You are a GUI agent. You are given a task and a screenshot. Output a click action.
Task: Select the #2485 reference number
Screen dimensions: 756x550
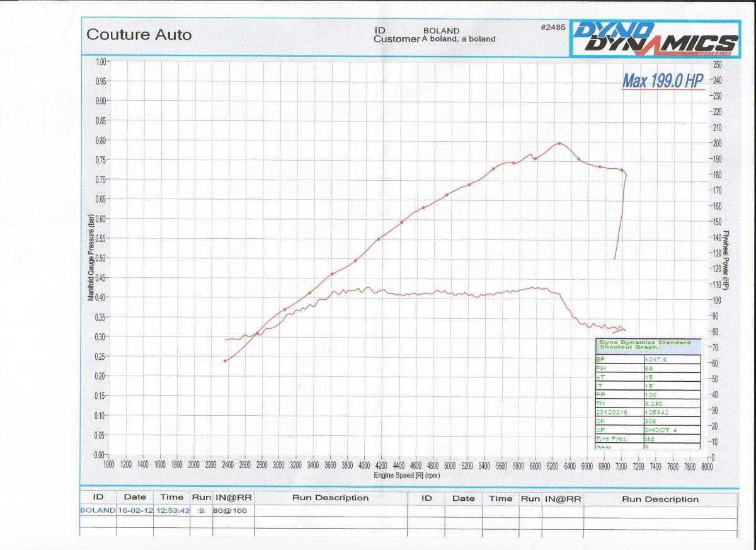pos(553,27)
